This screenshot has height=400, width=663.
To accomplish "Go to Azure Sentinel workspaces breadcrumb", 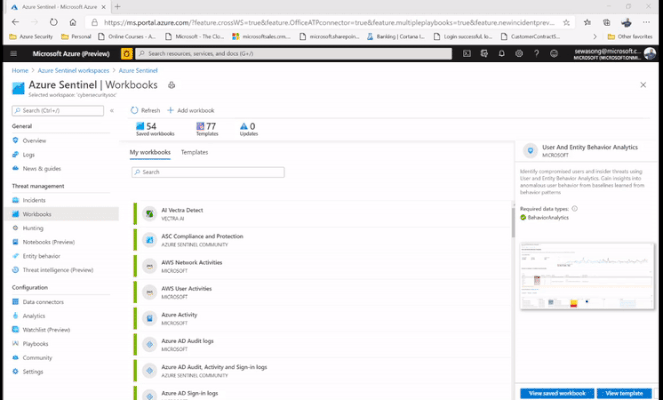I will pos(73,71).
